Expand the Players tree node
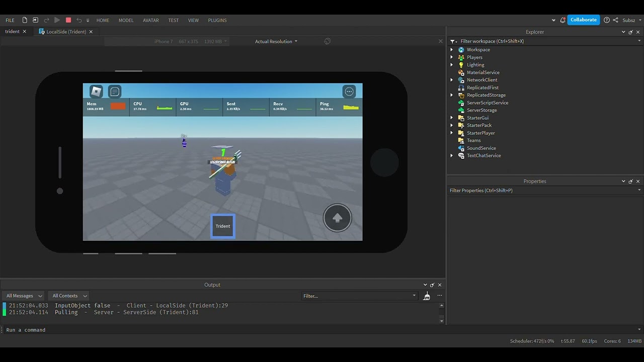 (x=451, y=57)
